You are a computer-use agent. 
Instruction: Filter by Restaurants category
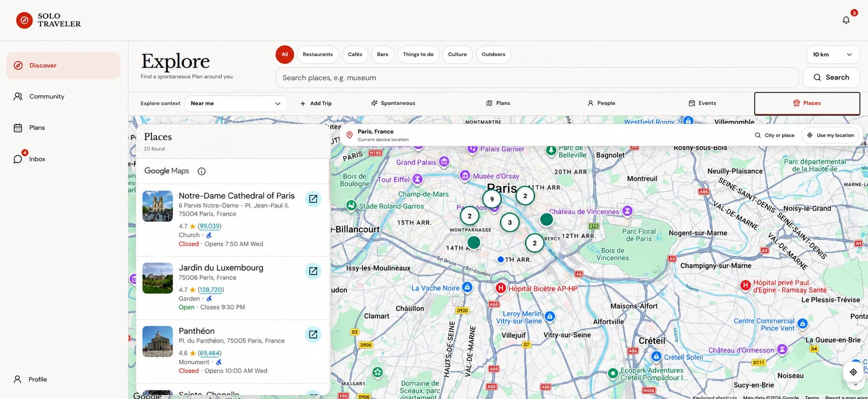(x=318, y=54)
